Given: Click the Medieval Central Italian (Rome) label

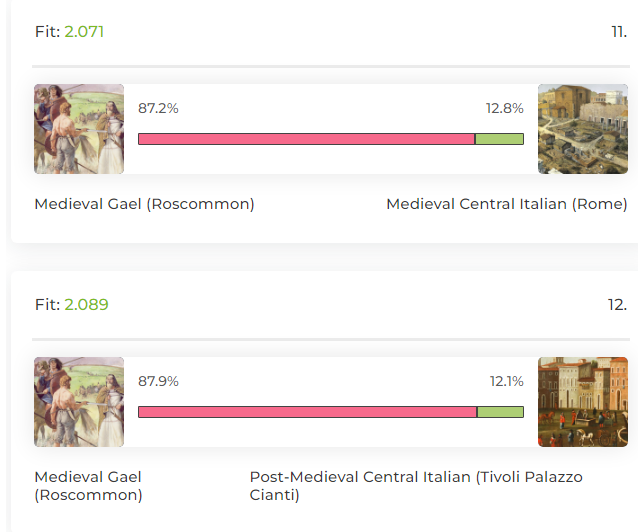Looking at the screenshot, I should 507,204.
